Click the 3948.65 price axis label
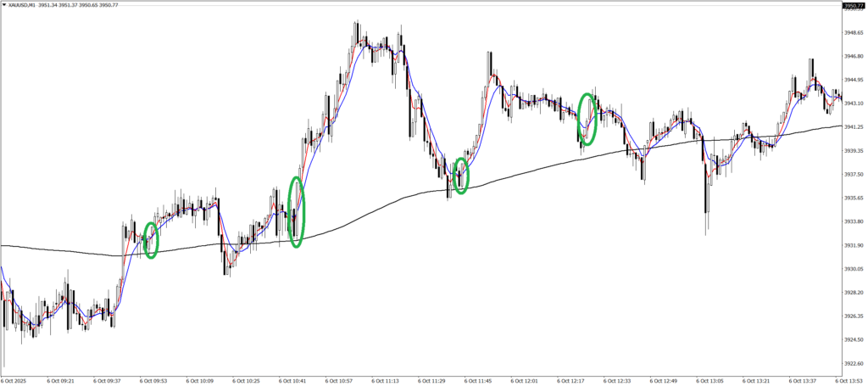This screenshot has height=386, width=868. coord(853,33)
